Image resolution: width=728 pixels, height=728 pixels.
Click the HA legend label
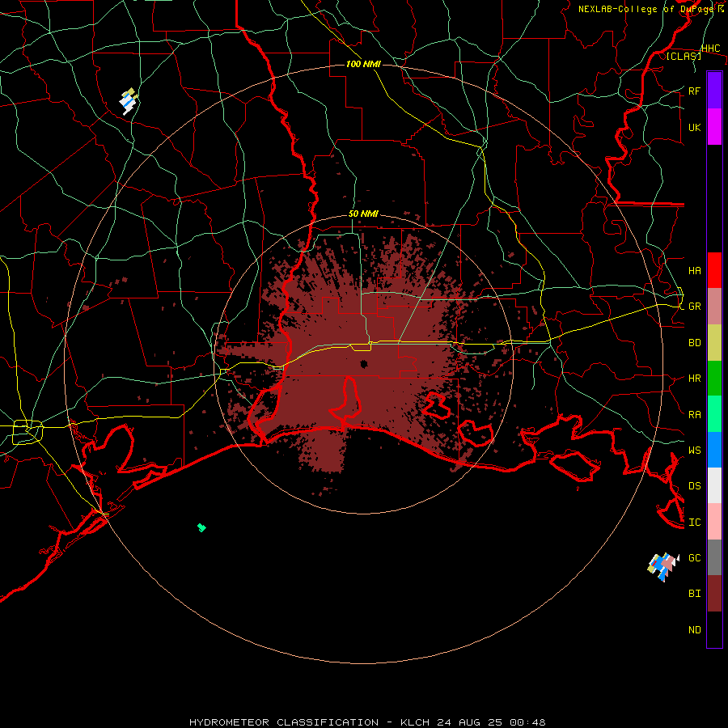[x=694, y=270]
